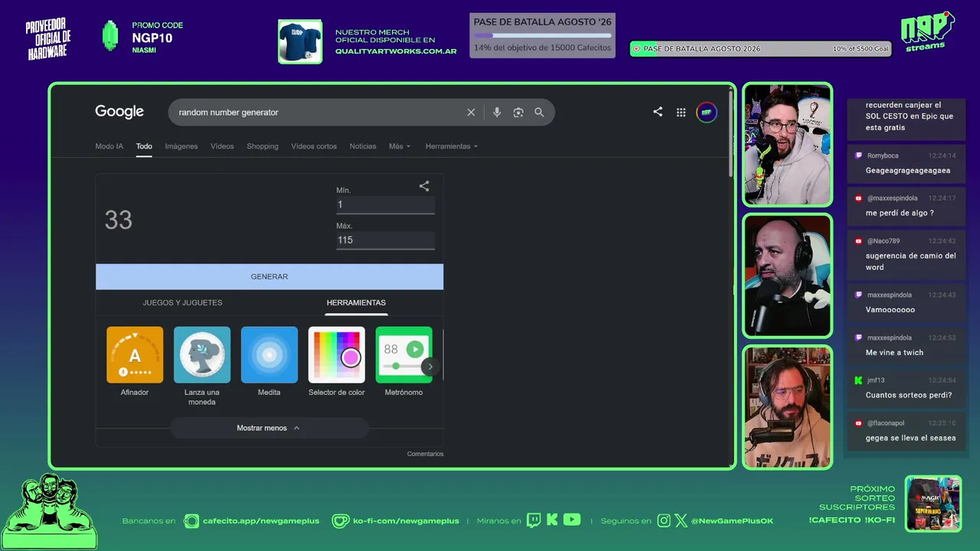The width and height of the screenshot is (980, 551).
Task: Open Google Lens image search
Action: [518, 112]
